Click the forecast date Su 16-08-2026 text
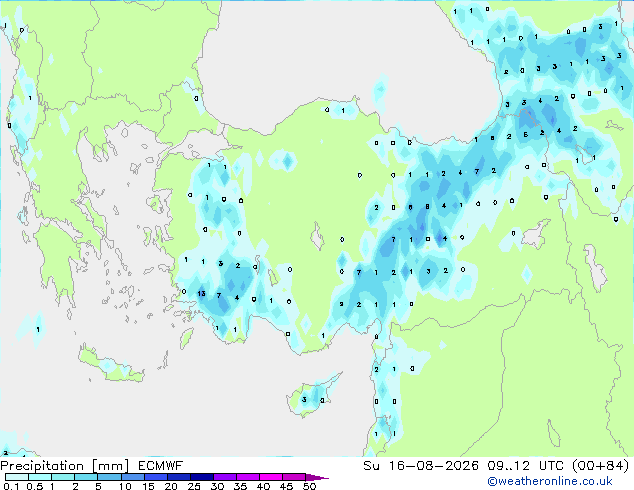This screenshot has height=490, width=634. click(421, 466)
